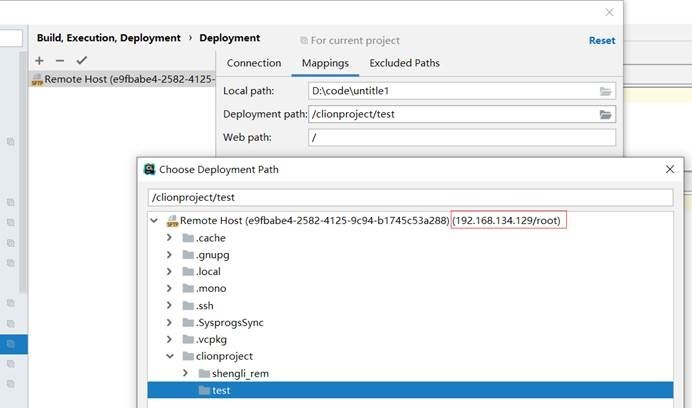Screen dimensions: 692x408
Task: Select the clionproject tree row
Action: click(410, 356)
